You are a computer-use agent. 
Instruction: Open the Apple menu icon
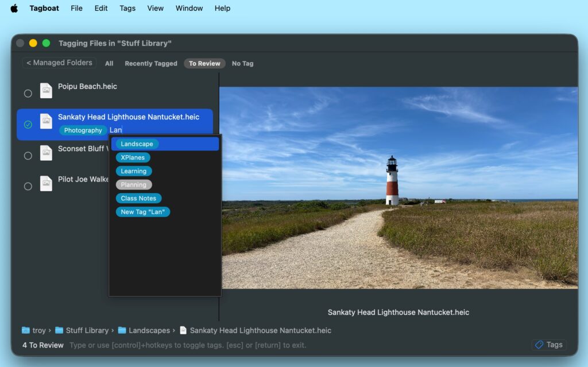click(14, 8)
